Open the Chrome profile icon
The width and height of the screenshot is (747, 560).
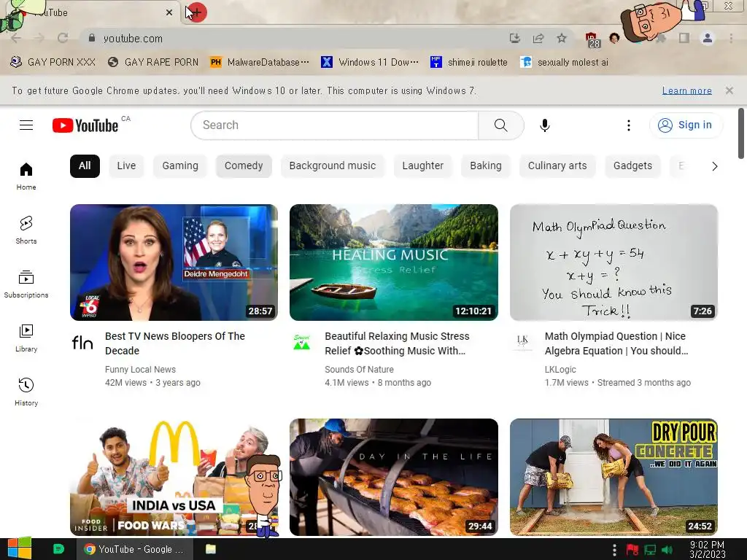708,38
